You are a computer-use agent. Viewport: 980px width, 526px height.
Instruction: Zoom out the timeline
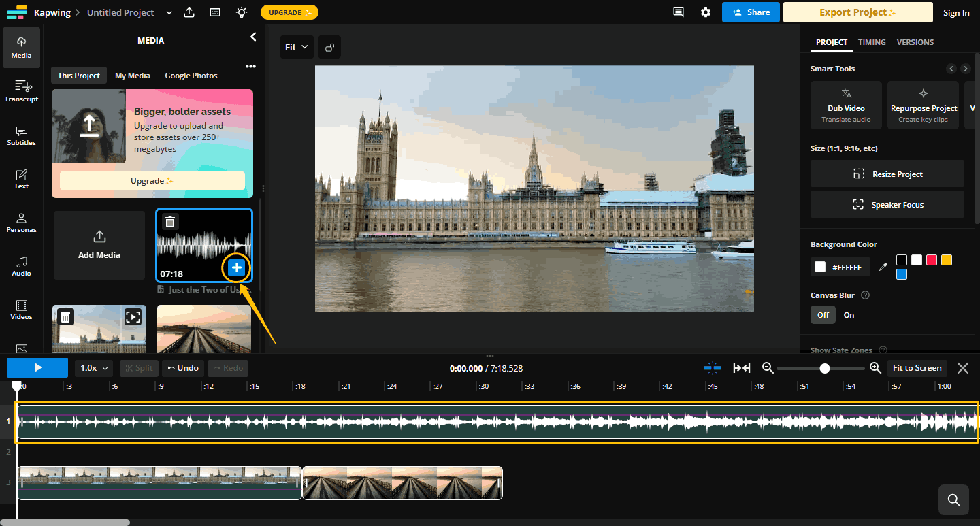point(768,368)
